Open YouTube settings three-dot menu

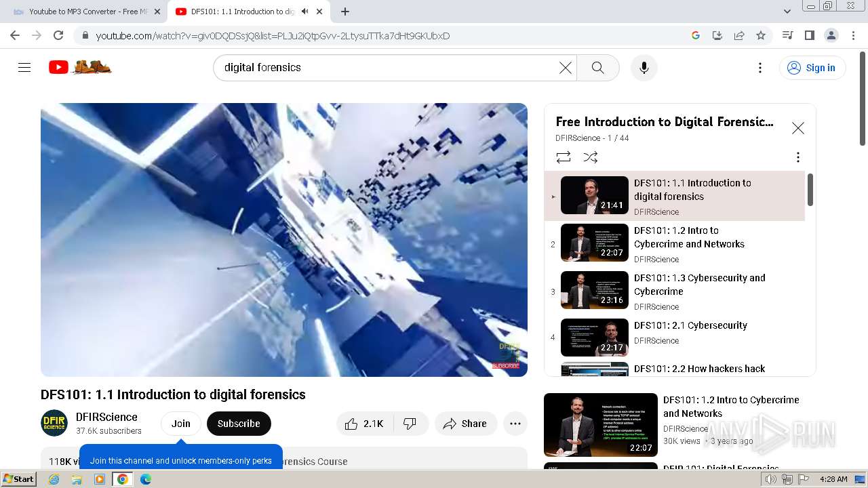tap(760, 68)
